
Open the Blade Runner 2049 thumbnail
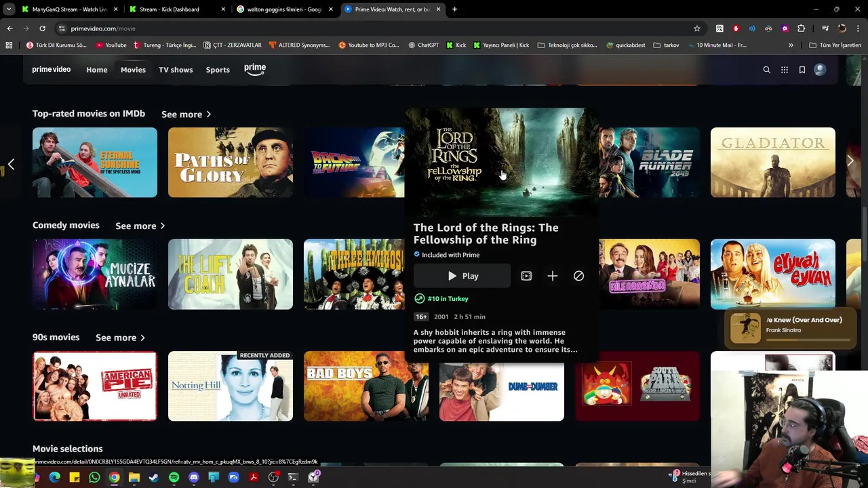[x=649, y=163]
